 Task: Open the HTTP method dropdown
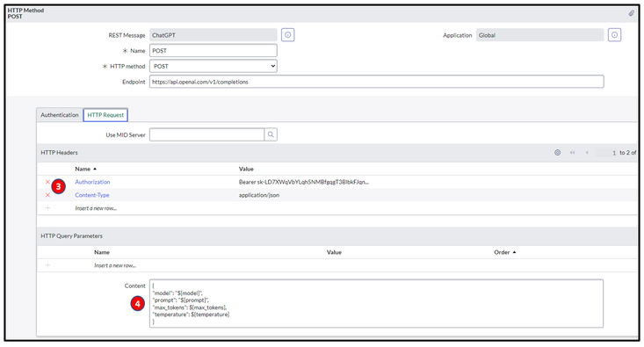213,66
